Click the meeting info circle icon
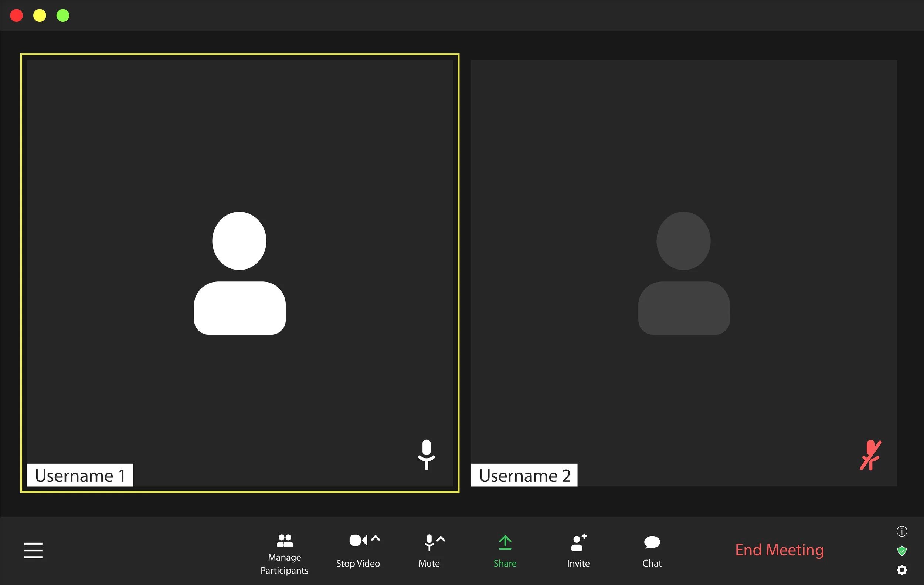 pyautogui.click(x=901, y=531)
